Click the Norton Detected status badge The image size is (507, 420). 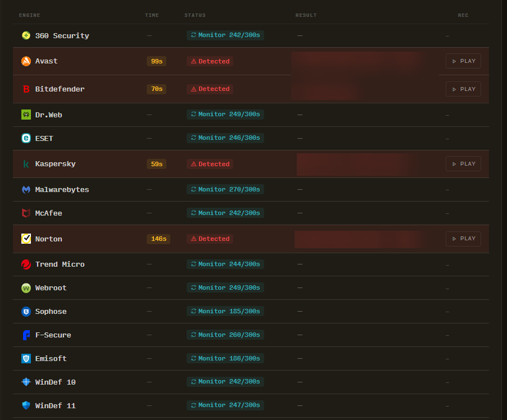point(210,239)
